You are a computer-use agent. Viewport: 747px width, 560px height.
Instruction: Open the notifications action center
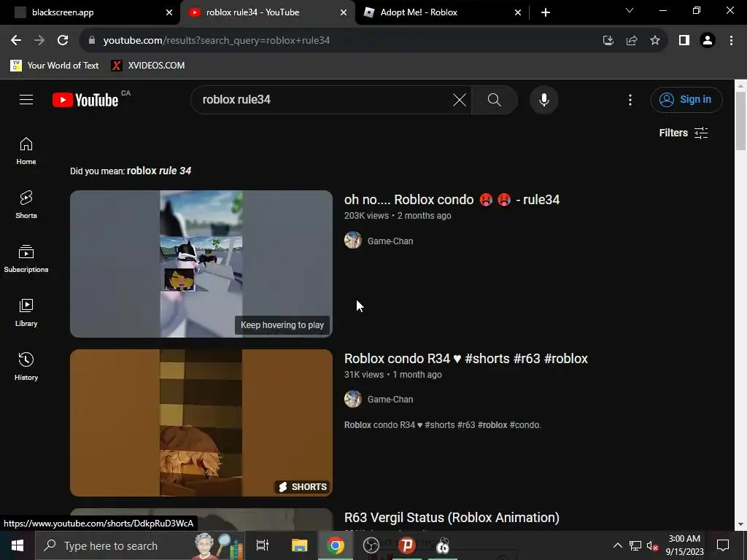[x=723, y=545]
